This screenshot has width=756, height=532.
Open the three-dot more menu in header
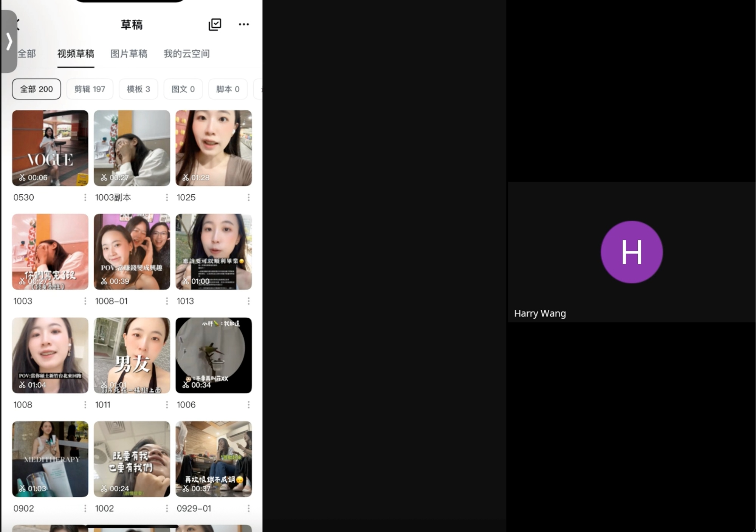click(244, 25)
